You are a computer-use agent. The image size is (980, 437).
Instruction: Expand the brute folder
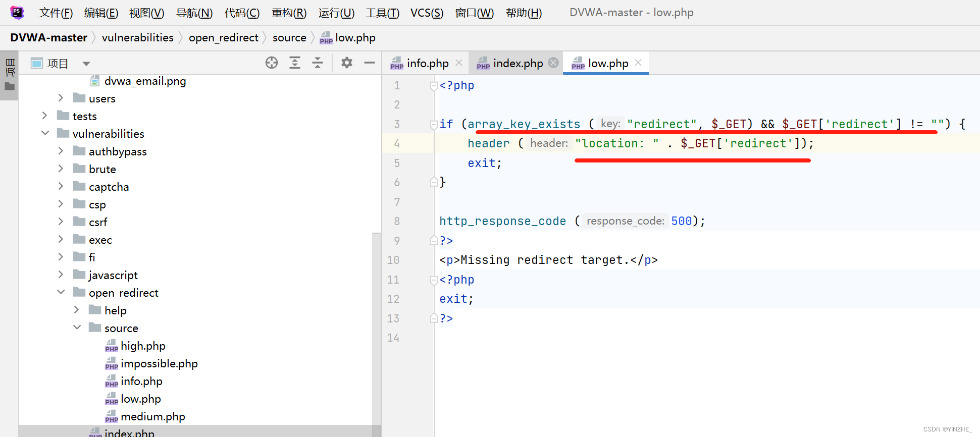tap(61, 169)
